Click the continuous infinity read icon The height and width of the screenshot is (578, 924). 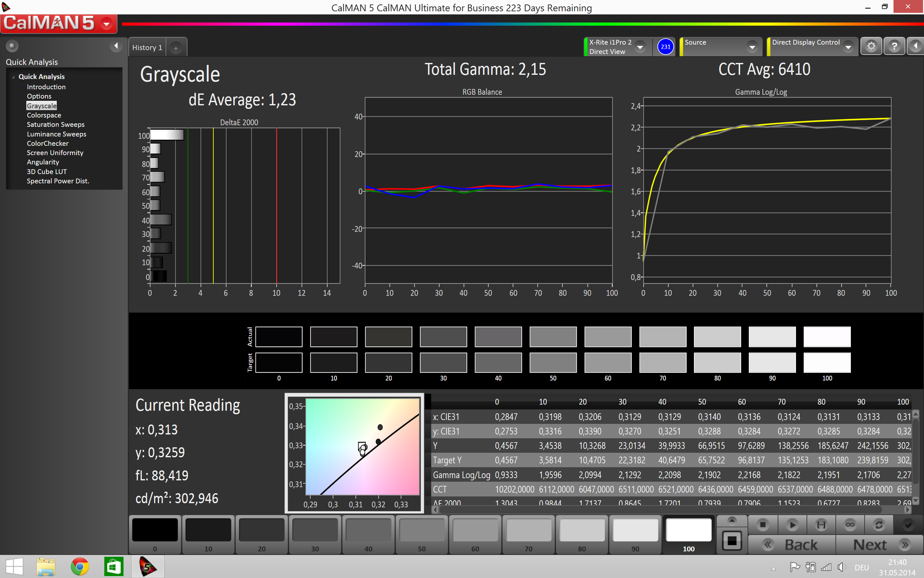(x=850, y=525)
